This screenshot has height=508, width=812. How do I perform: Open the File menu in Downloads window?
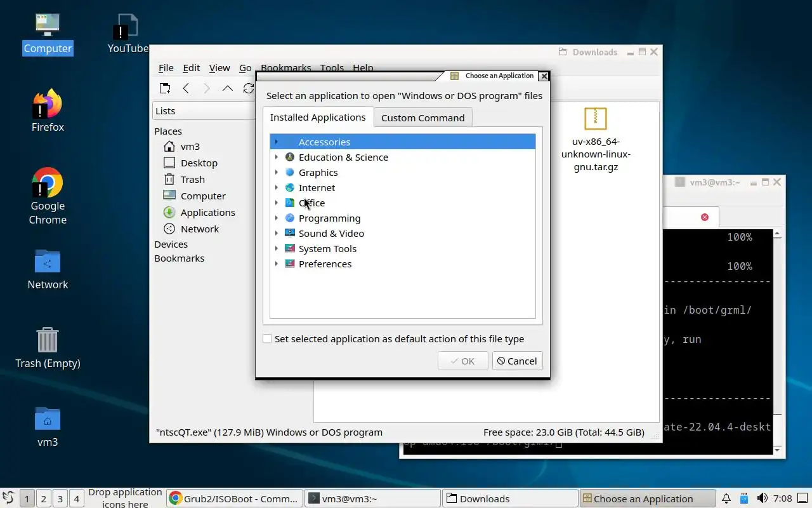point(166,67)
